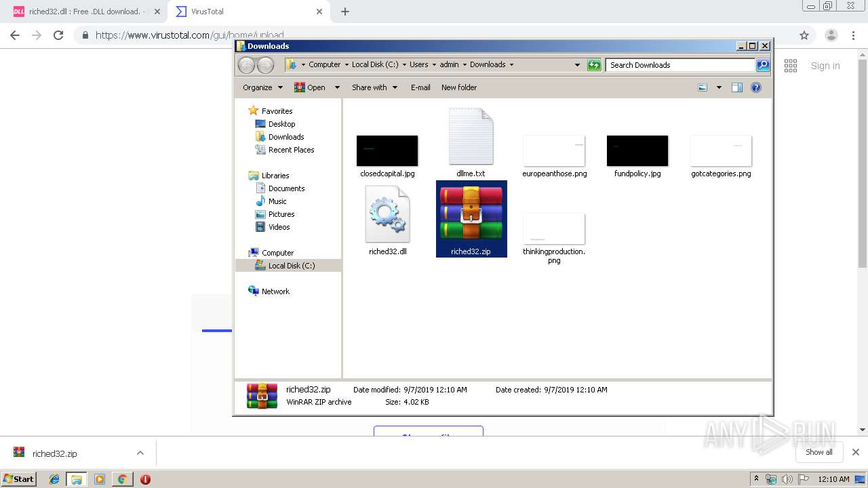Screen dimensions: 868x488
Task: Open Windows Media Player taskbar icon
Action: point(100,479)
